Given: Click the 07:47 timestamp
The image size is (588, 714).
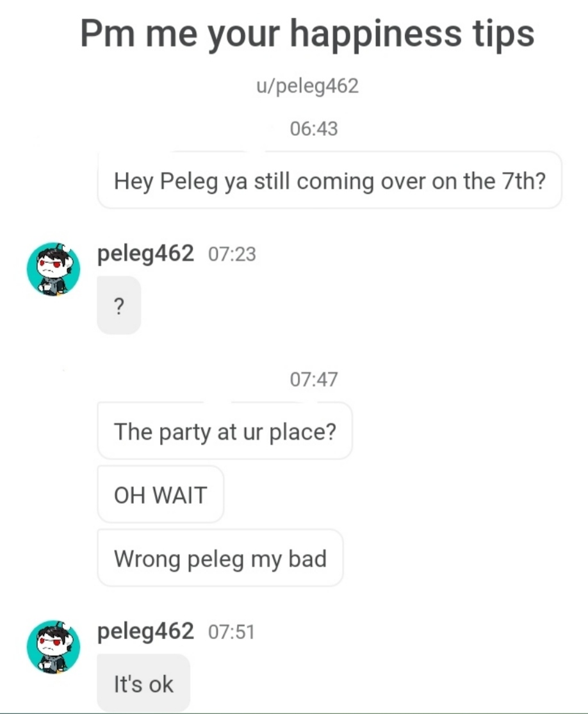Looking at the screenshot, I should (313, 379).
